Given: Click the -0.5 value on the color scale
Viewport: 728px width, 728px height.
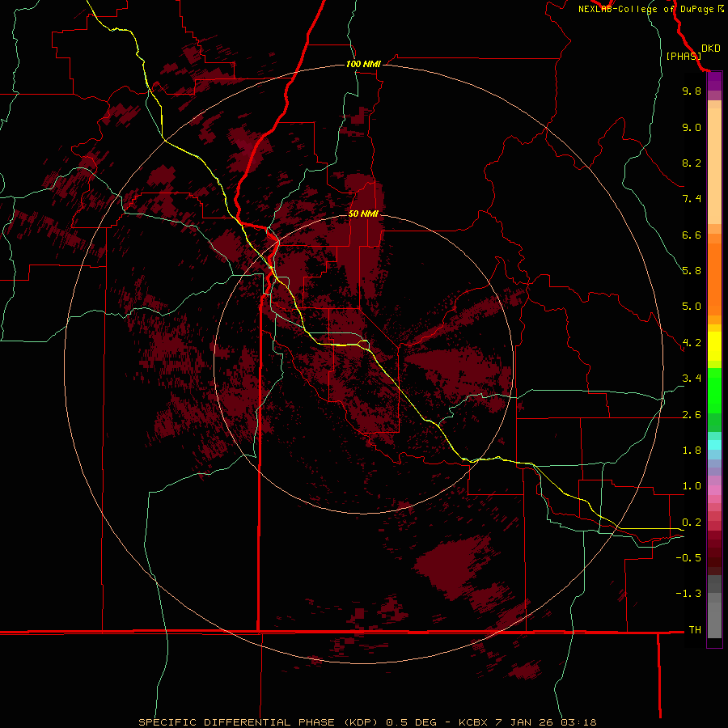Looking at the screenshot, I should coord(688,558).
